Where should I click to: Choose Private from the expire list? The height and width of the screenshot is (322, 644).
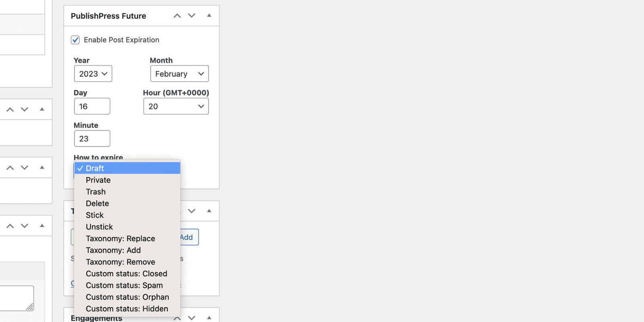coord(127,180)
